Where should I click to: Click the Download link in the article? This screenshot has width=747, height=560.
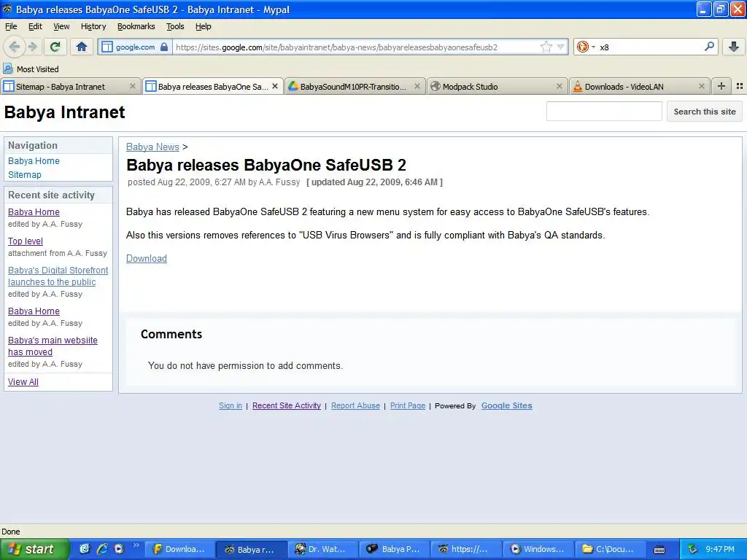146,259
